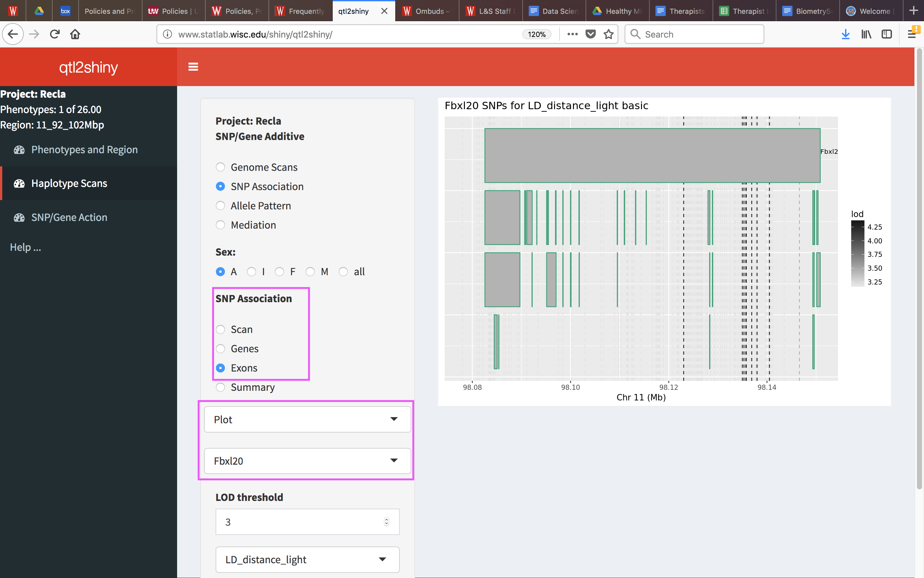
Task: Open the downloads arrow icon
Action: [x=845, y=34]
